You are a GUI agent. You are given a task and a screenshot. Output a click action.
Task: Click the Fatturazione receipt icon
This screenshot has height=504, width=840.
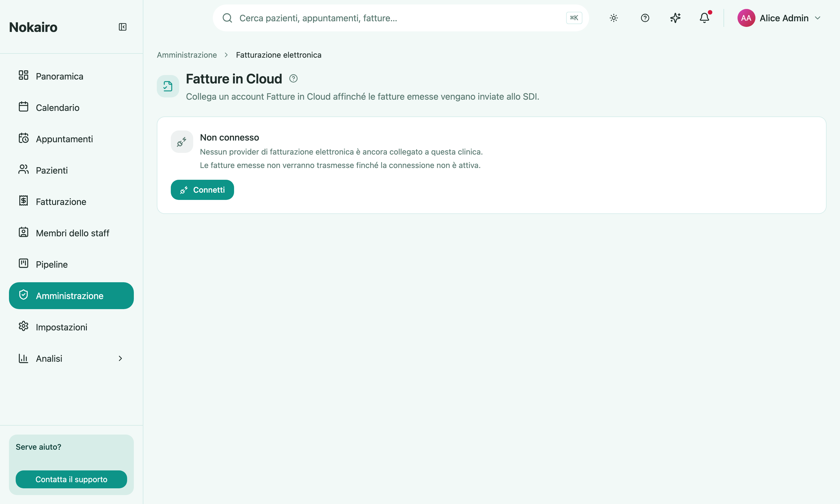pos(24,201)
